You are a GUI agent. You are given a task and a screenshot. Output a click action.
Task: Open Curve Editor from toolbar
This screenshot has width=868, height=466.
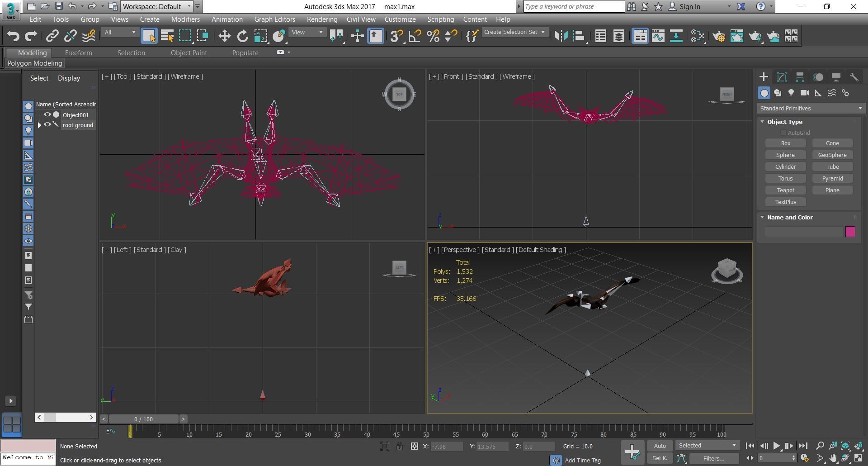pos(658,36)
